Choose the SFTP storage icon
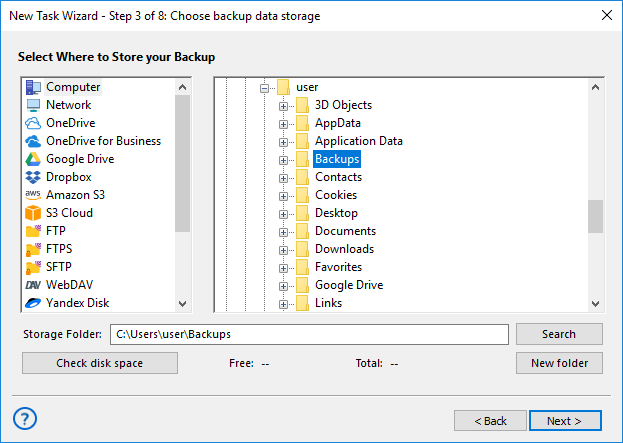The height and width of the screenshot is (443, 623). coord(33,267)
